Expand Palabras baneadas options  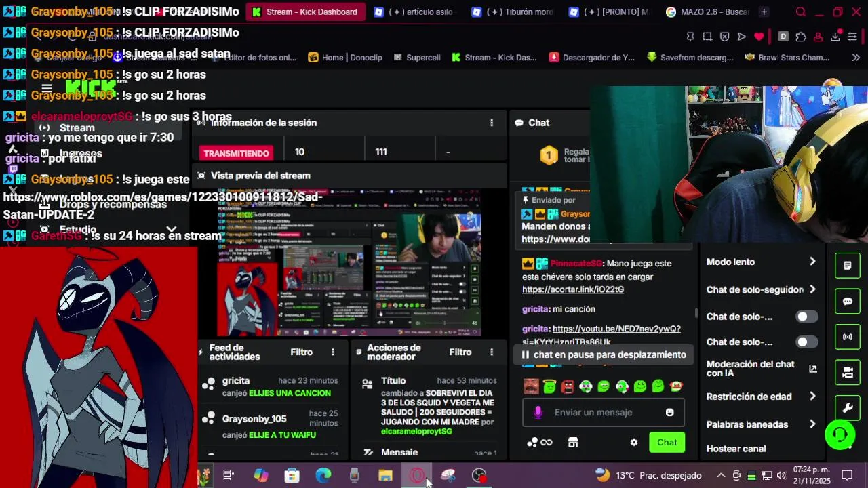coord(812,424)
